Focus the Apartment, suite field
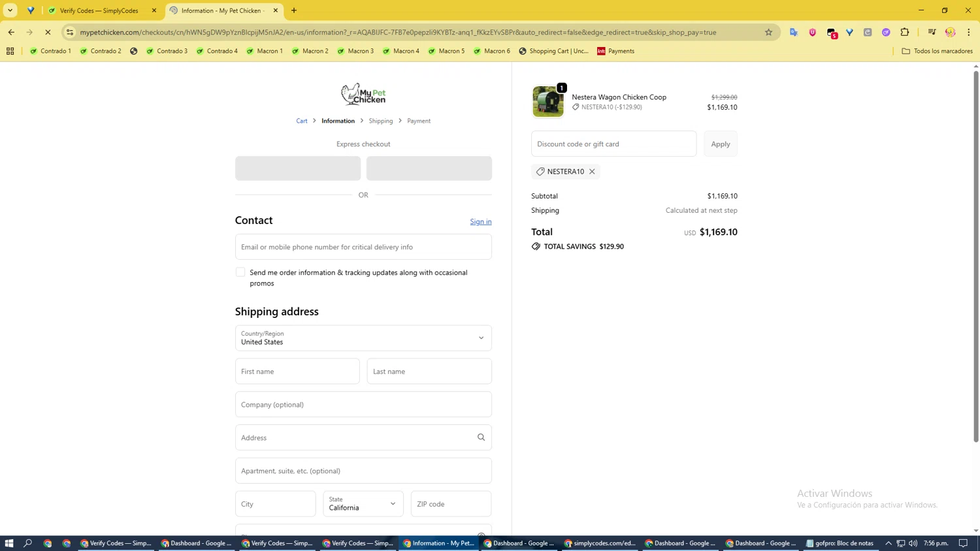 [x=363, y=471]
